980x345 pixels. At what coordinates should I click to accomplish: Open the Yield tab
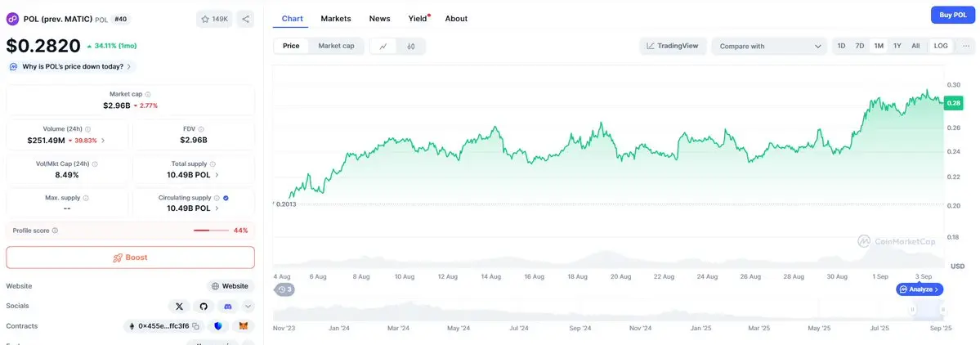(418, 19)
